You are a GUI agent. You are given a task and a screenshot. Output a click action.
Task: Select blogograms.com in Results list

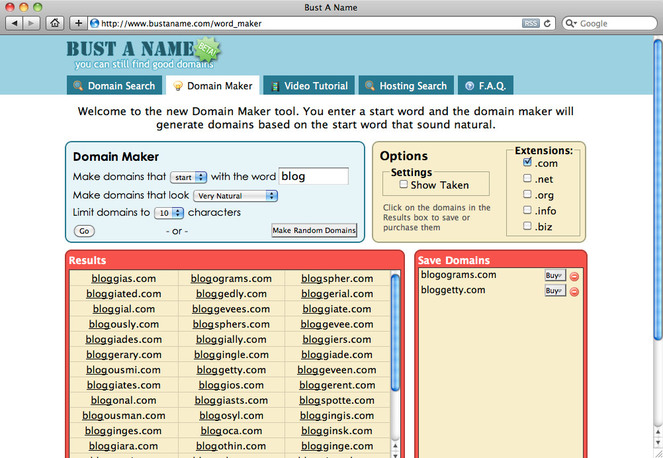coord(231,278)
